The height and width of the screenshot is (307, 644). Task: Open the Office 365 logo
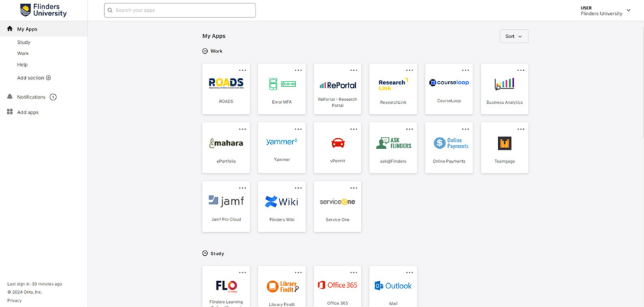click(x=338, y=285)
